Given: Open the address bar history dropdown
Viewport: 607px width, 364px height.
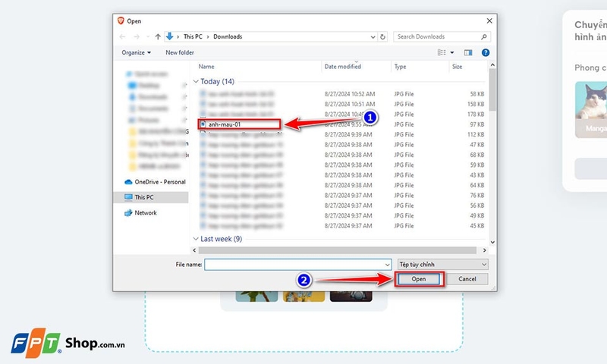Looking at the screenshot, I should pos(373,36).
